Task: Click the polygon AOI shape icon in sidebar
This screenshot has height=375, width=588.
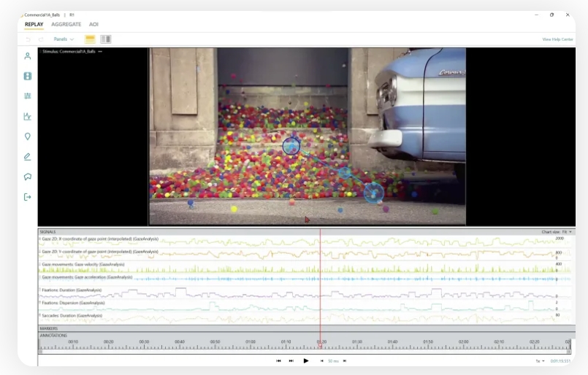Action: click(28, 177)
